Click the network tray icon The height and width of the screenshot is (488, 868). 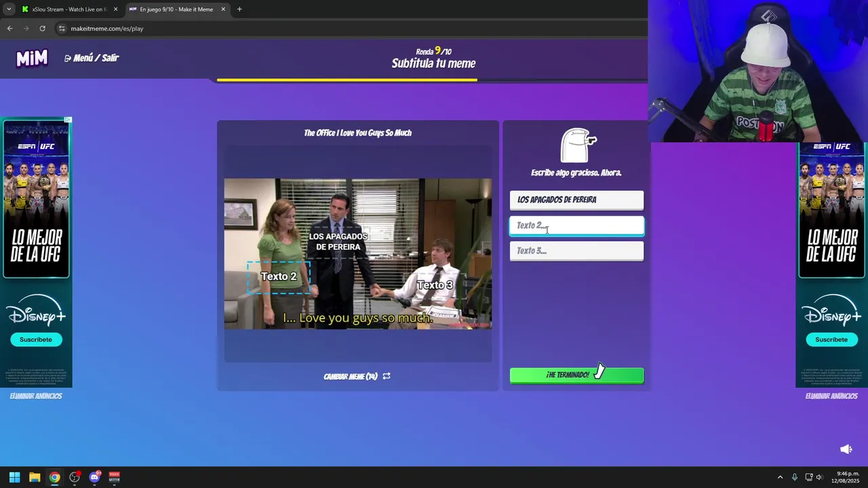808,477
